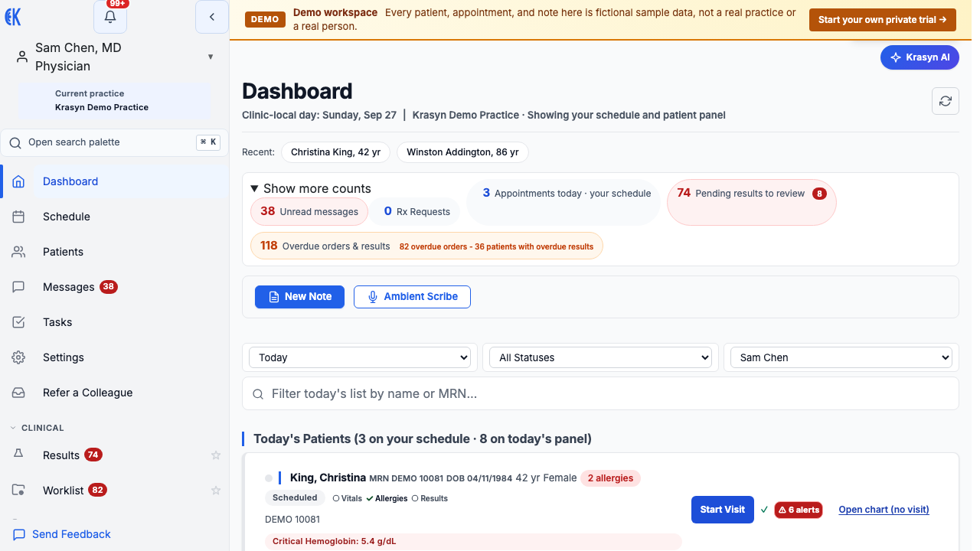Click the 0 Rx Requests count
This screenshot has height=551, width=980.
tap(416, 212)
